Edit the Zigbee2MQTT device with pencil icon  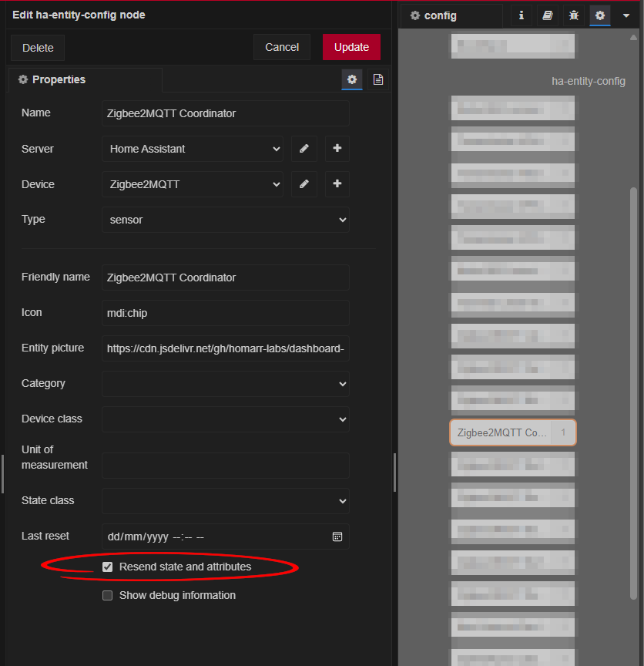coord(304,184)
